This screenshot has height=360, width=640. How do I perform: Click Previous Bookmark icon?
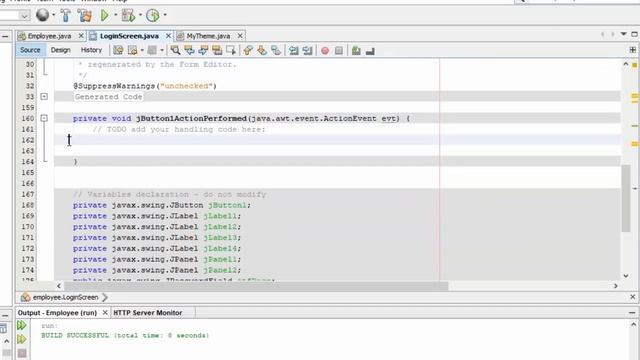248,50
